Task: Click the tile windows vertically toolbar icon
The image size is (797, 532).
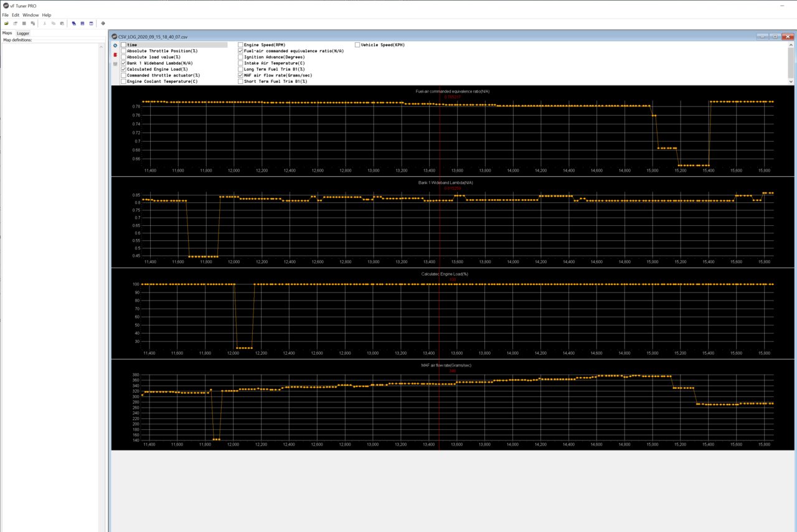Action: pyautogui.click(x=91, y=23)
